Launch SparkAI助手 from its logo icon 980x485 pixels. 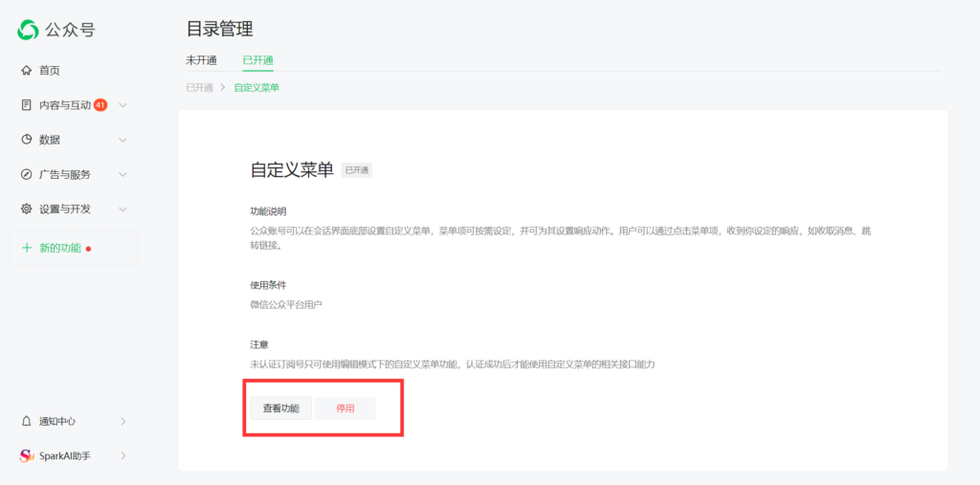[27, 456]
